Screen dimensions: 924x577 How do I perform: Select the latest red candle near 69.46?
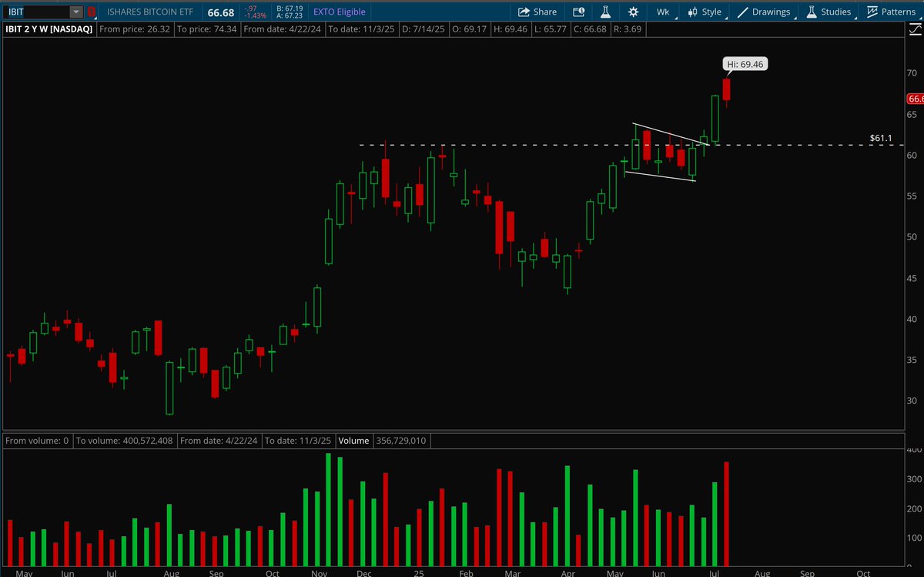726,89
